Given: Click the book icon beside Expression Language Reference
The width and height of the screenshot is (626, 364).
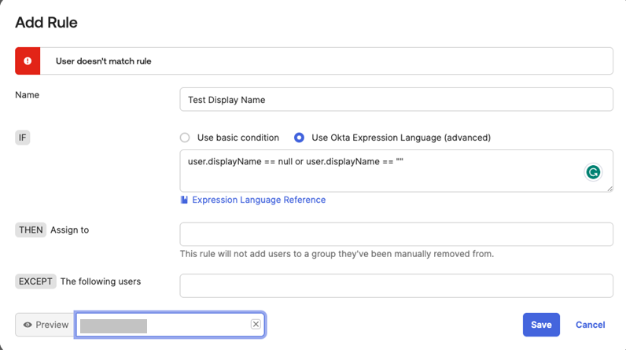Looking at the screenshot, I should pyautogui.click(x=184, y=200).
